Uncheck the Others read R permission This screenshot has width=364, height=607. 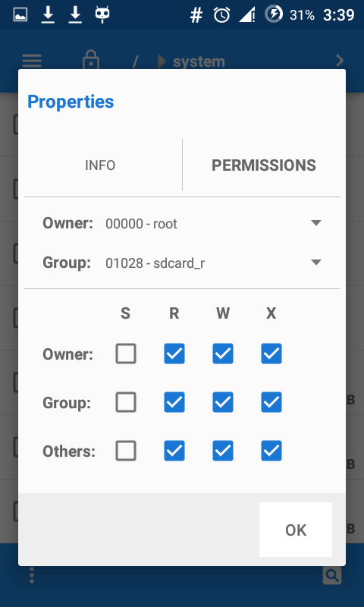pyautogui.click(x=174, y=451)
